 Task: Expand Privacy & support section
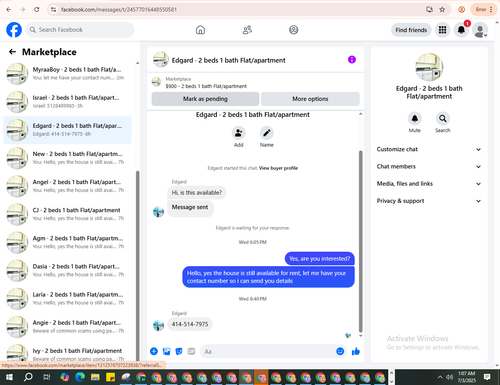(x=429, y=201)
